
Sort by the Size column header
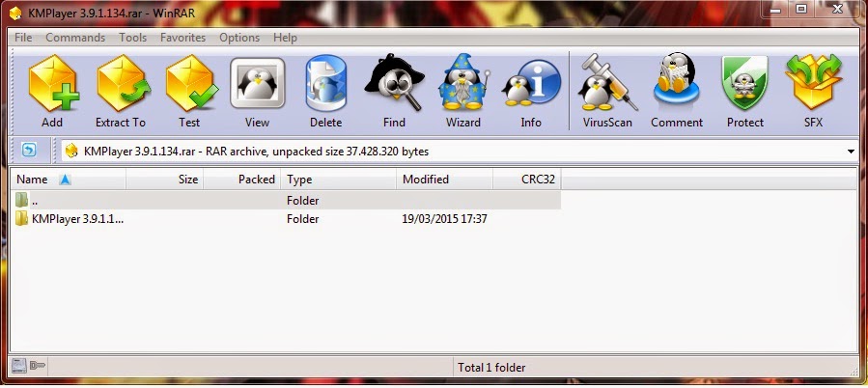pyautogui.click(x=165, y=180)
